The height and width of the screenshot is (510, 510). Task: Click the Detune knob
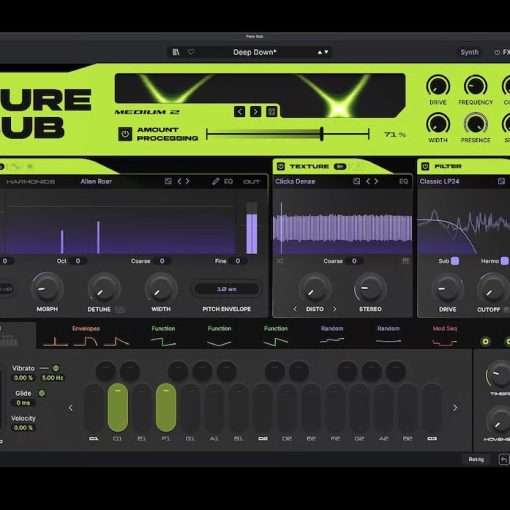point(103,288)
